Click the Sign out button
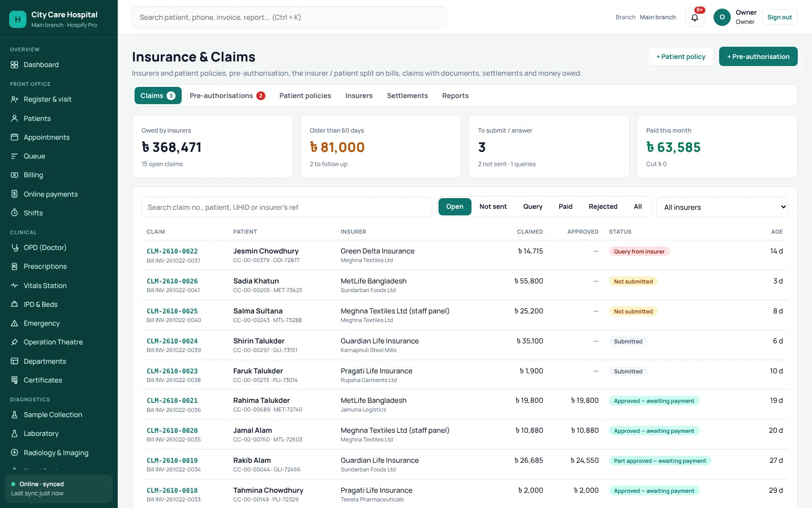This screenshot has width=812, height=508. [780, 17]
